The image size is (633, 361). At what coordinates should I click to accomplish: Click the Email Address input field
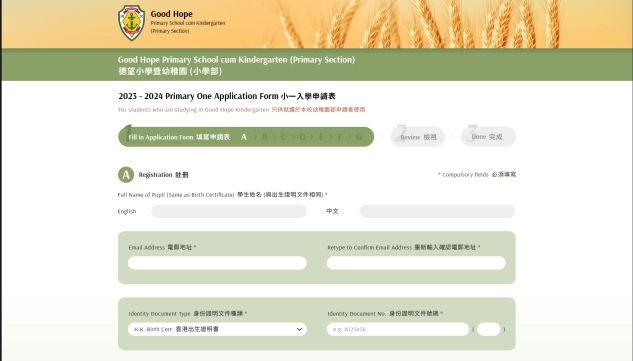(x=217, y=263)
